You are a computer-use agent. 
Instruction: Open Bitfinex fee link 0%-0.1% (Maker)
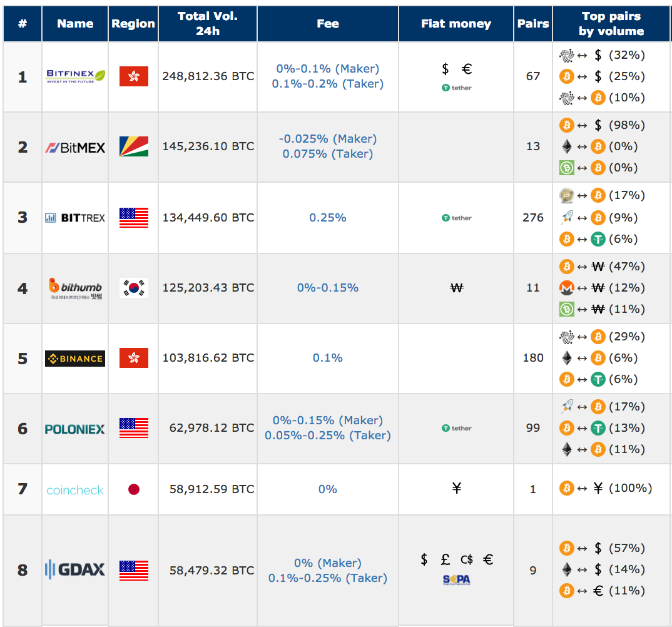[x=328, y=69]
